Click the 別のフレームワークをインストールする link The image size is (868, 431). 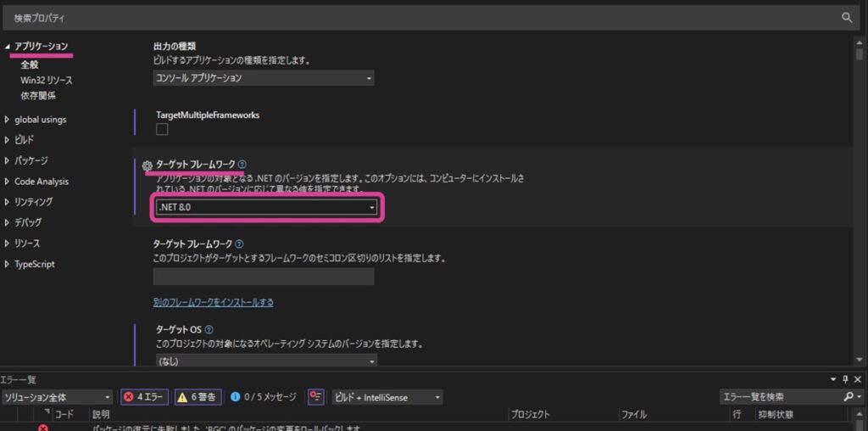213,302
